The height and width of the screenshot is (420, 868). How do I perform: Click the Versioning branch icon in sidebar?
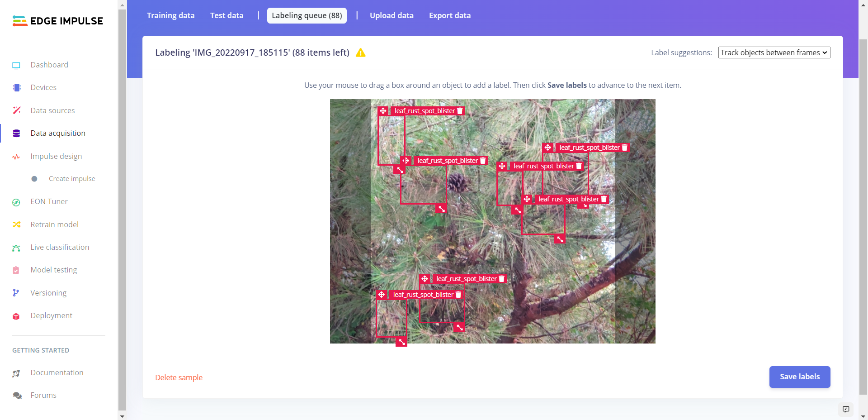click(16, 293)
